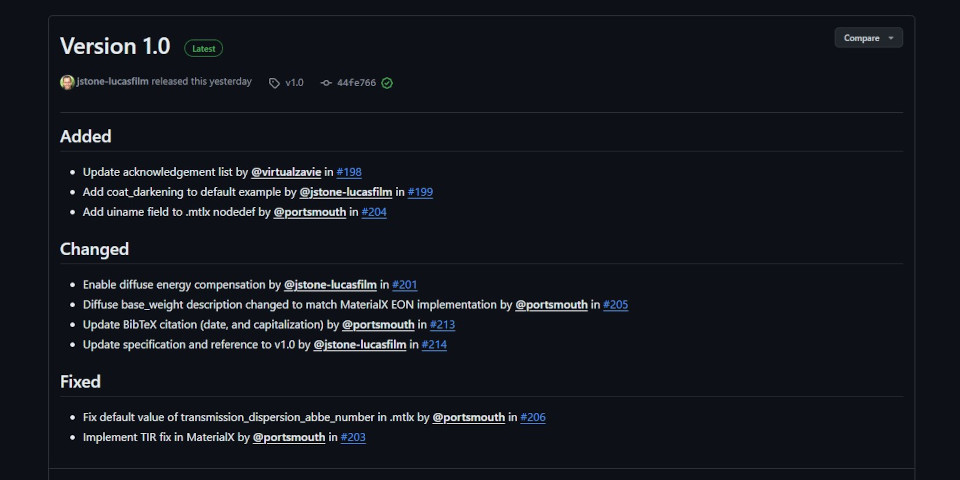Viewport: 960px width, 480px height.
Task: Open pull request #206 link
Action: [533, 418]
